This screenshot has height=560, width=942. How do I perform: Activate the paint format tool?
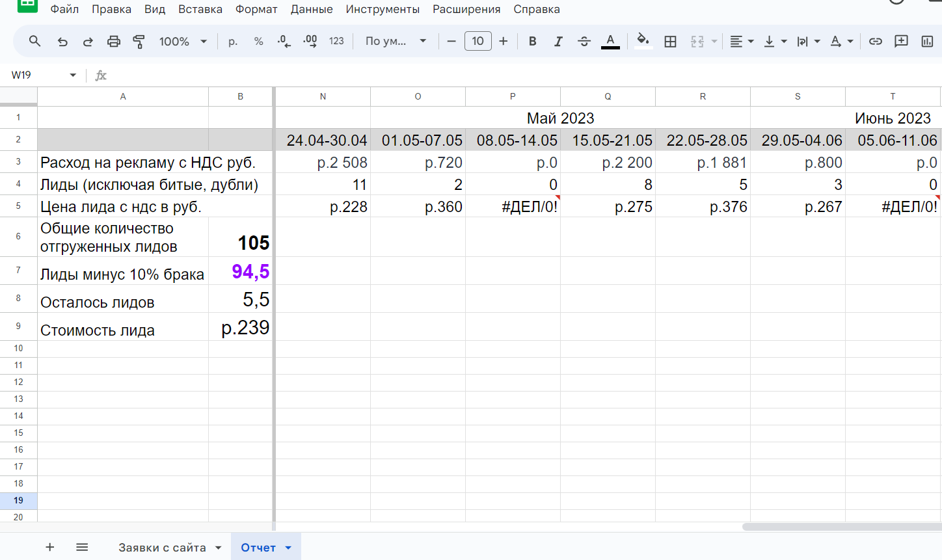coord(139,41)
